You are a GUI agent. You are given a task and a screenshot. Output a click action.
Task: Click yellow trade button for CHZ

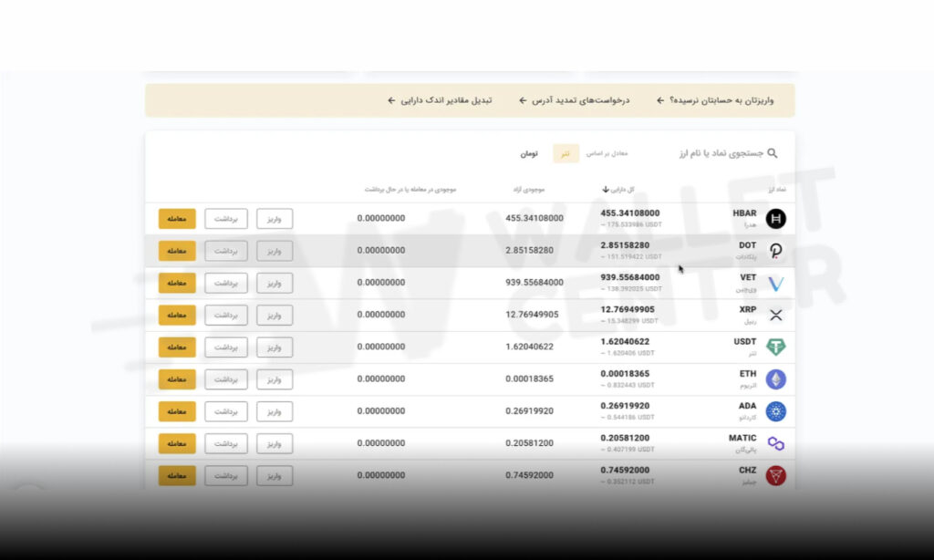[177, 476]
